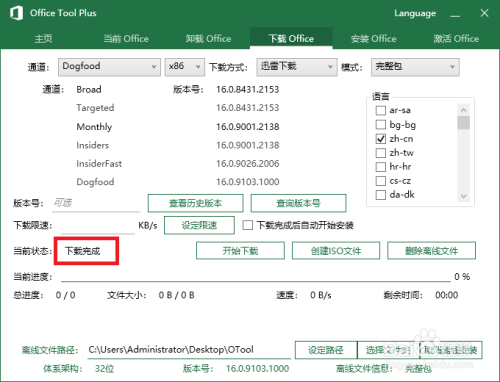Click the 下载限速 speed input field
This screenshot has width=500, height=382.
pos(98,225)
